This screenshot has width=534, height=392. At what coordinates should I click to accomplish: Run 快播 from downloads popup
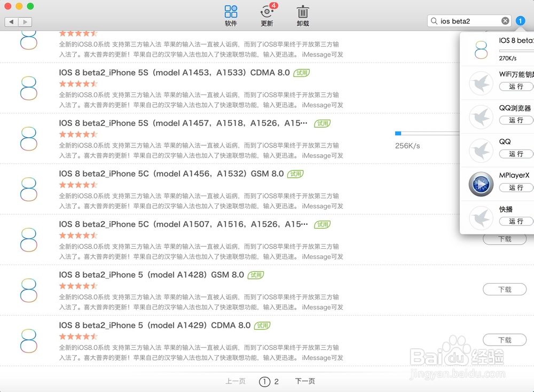coord(516,222)
